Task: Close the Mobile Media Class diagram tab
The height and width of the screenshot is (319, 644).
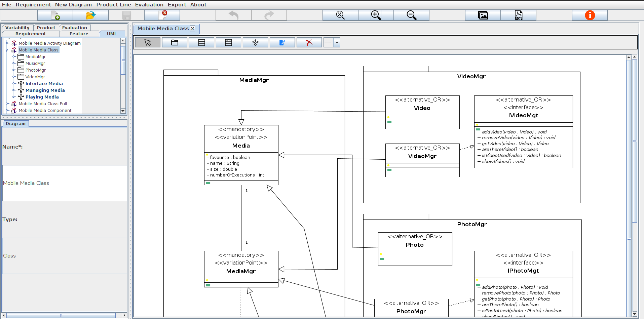Action: (192, 29)
